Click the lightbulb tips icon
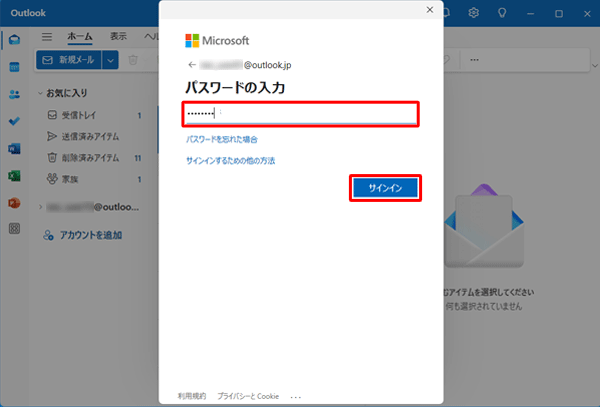600x407 pixels. click(502, 13)
